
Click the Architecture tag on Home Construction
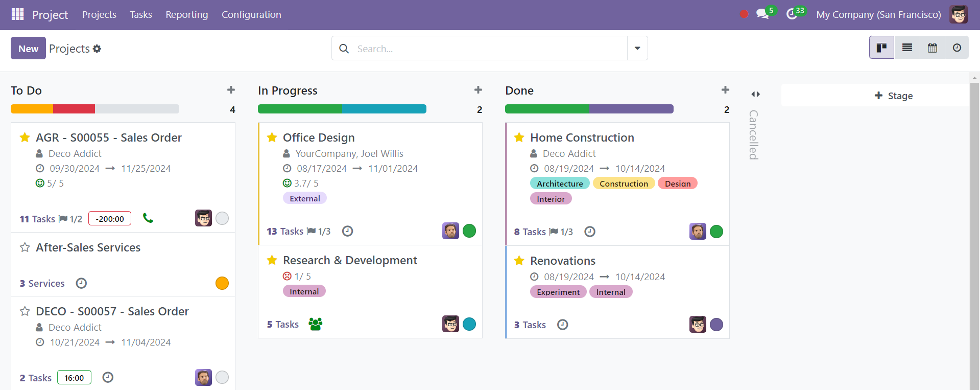560,183
